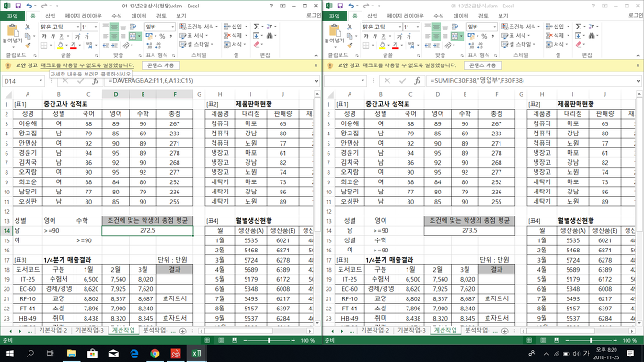The width and height of the screenshot is (644, 362).
Task: Toggle Bold in right window font group
Action: click(366, 36)
